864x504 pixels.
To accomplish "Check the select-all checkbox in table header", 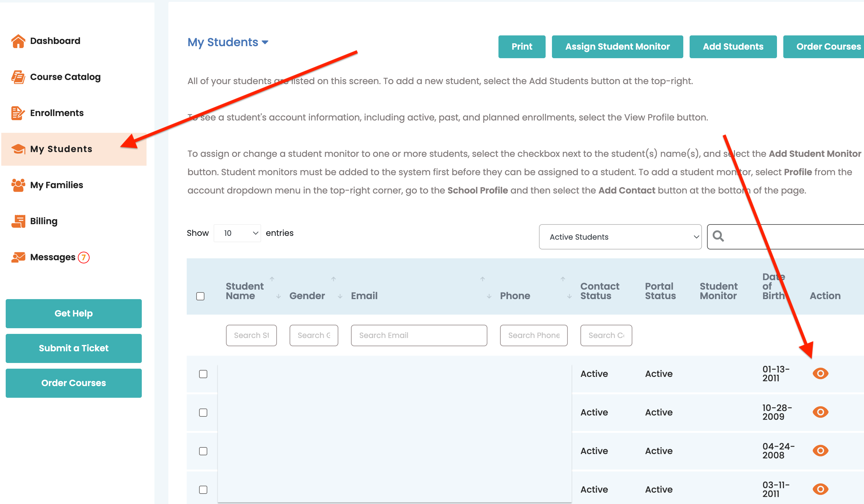I will pos(200,296).
